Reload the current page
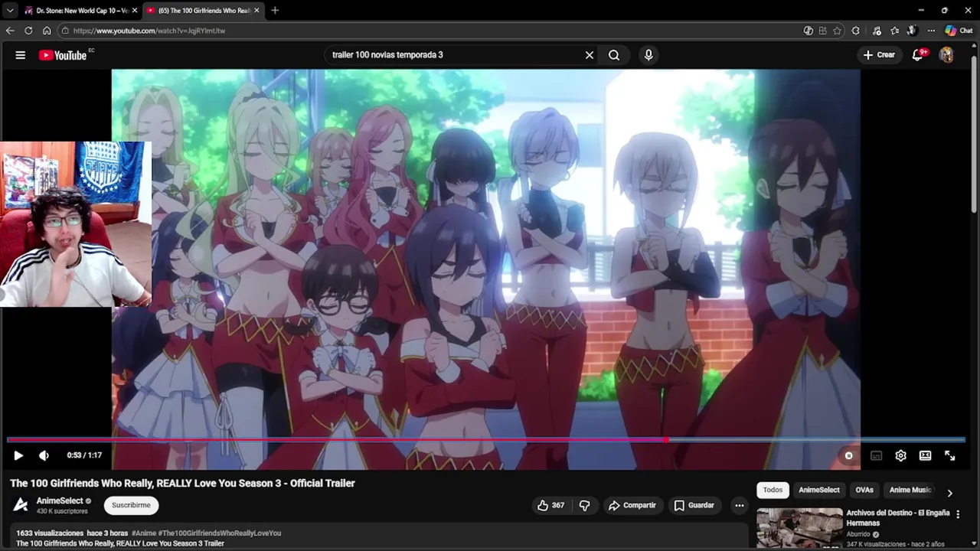 click(x=28, y=31)
